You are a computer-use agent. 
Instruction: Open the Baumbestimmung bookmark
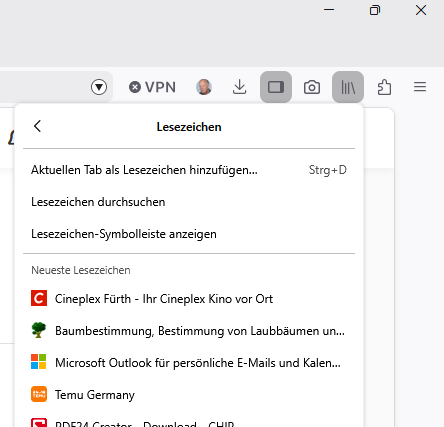(189, 331)
